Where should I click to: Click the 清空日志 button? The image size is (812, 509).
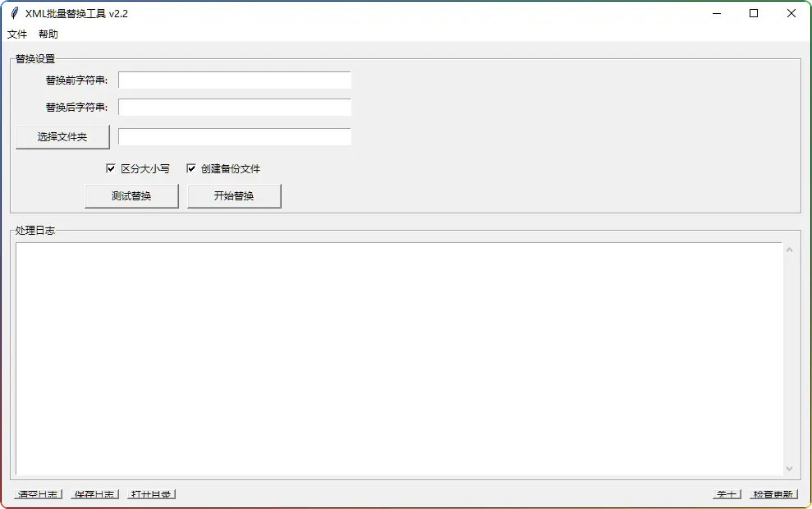38,494
